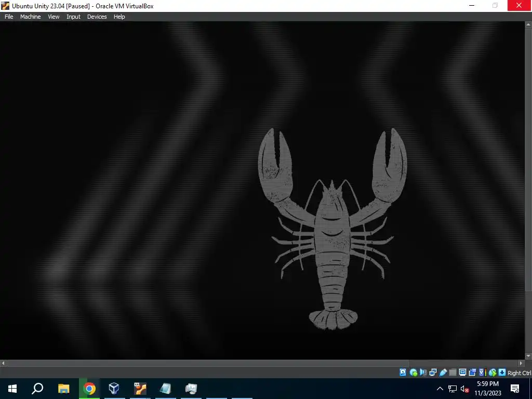Click the gray shared folders status icon
The image size is (532, 399).
pos(453,373)
